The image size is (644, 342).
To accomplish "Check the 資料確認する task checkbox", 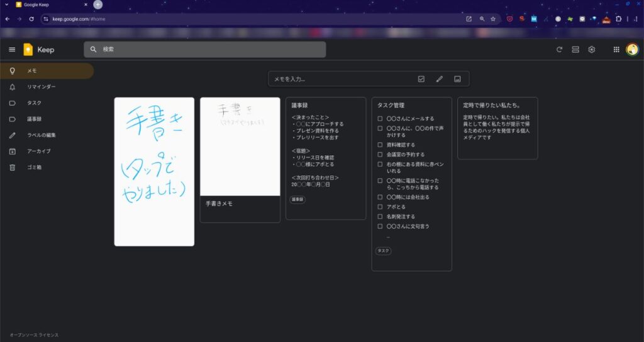I will pyautogui.click(x=380, y=145).
